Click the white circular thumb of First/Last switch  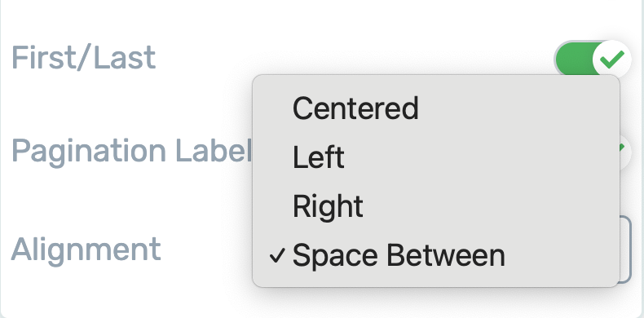coord(612,60)
